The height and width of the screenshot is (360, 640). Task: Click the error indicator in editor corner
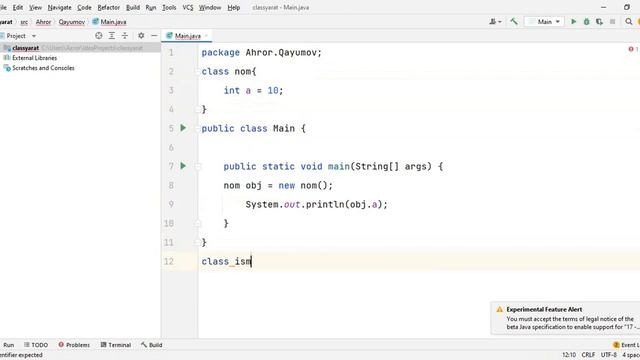coord(633,49)
